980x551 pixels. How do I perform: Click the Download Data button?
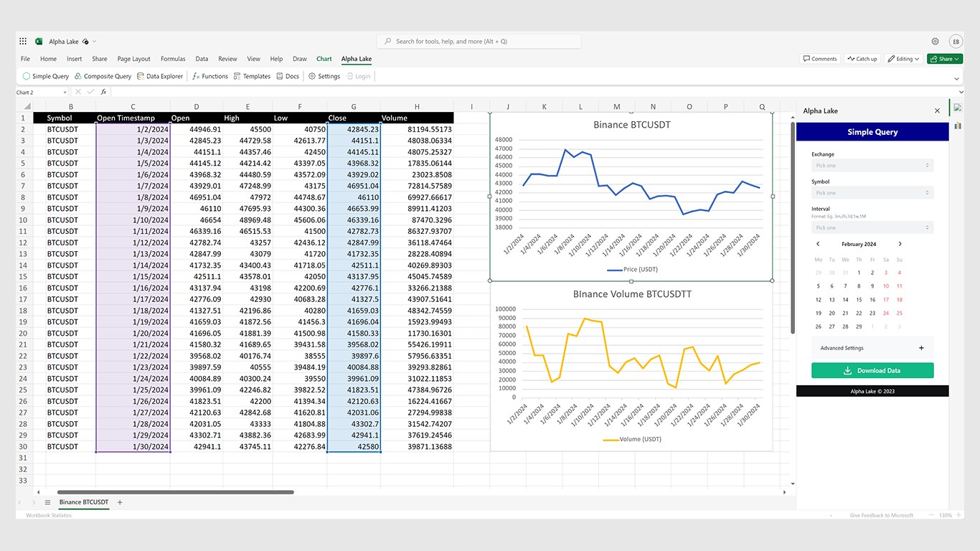pyautogui.click(x=872, y=370)
